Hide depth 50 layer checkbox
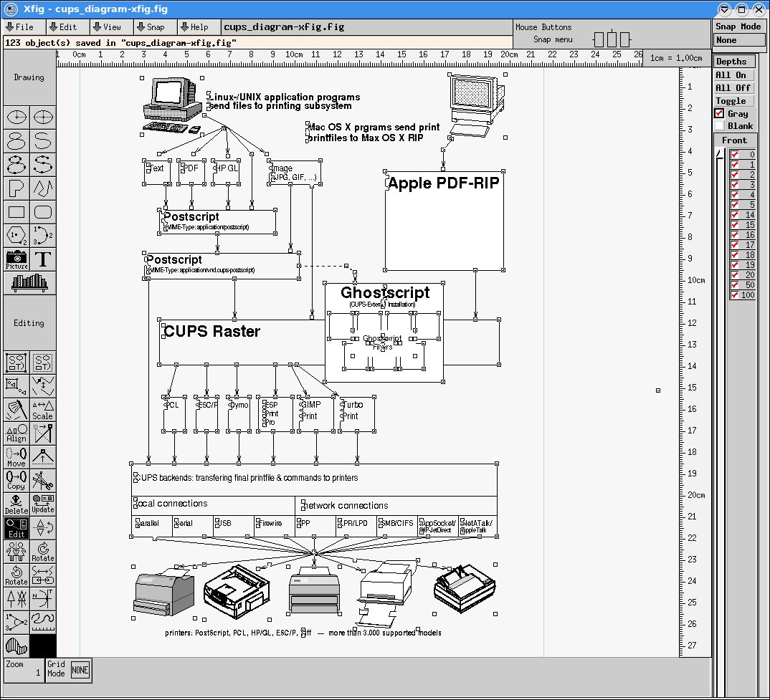 click(x=735, y=284)
